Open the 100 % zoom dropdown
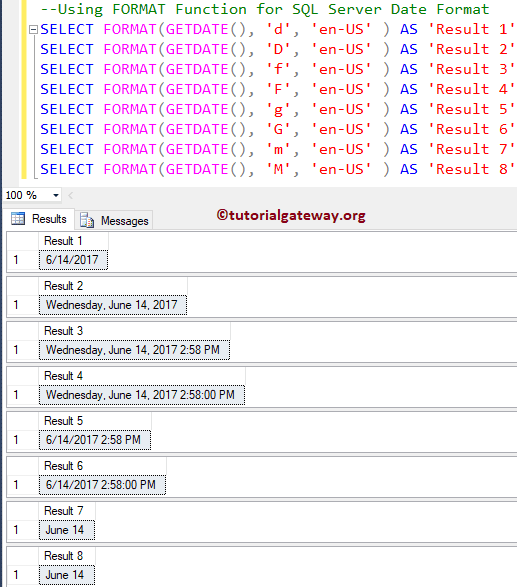This screenshot has width=517, height=587. click(x=56, y=195)
